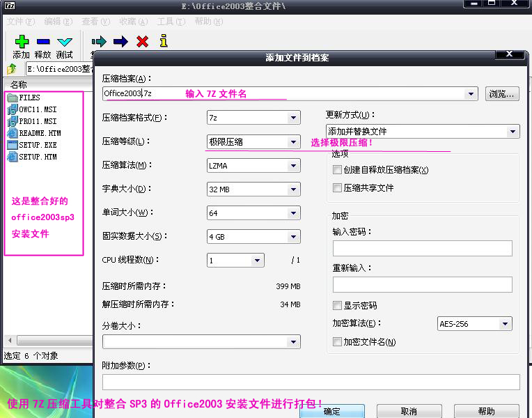The image size is (532, 418).
Task: Select the FILES folder icon
Action: 13,98
